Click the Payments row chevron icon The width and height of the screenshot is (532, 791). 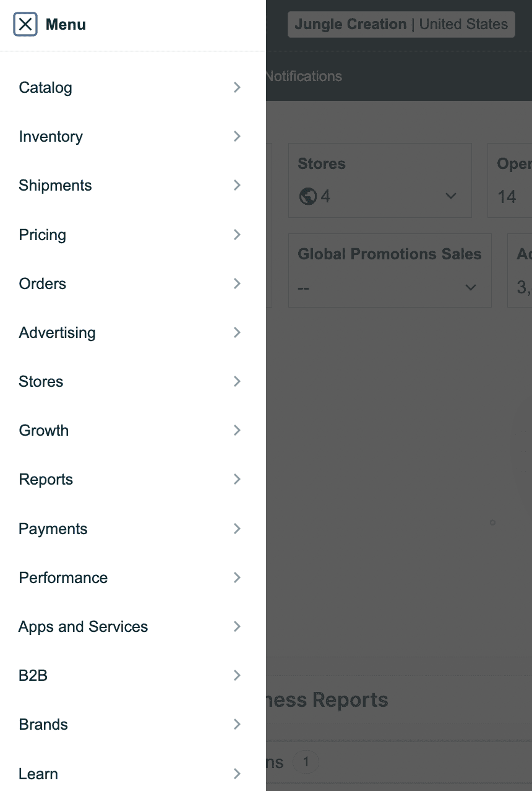click(x=237, y=529)
